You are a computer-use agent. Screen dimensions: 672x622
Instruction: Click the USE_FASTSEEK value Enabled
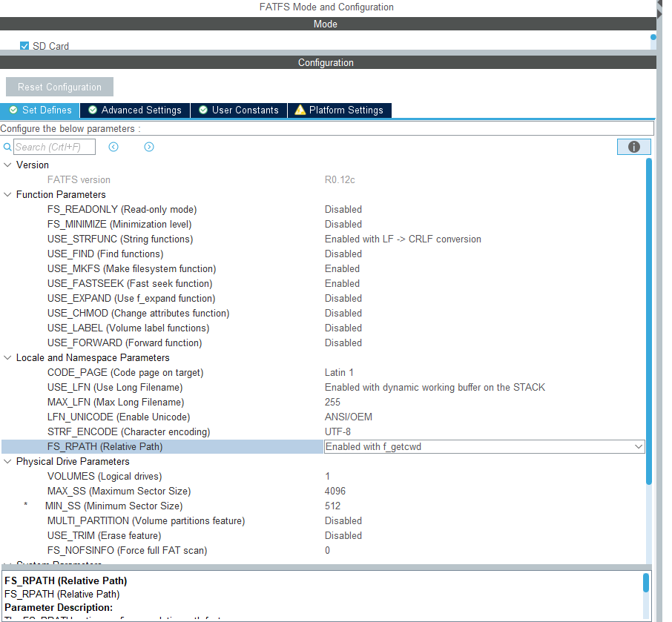tap(342, 284)
